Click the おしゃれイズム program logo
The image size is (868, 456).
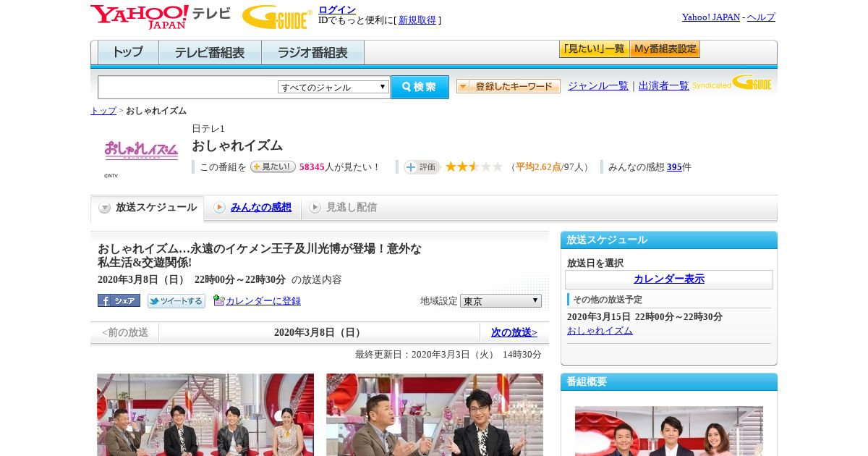coord(141,150)
